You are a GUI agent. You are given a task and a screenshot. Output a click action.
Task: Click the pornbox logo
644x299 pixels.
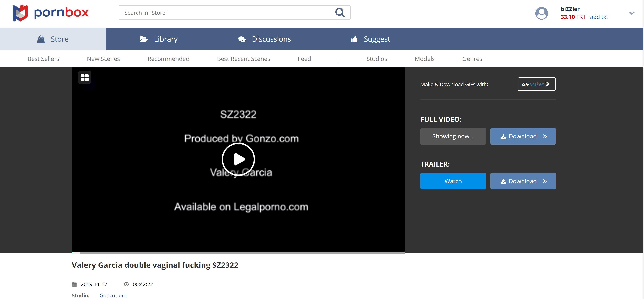51,13
